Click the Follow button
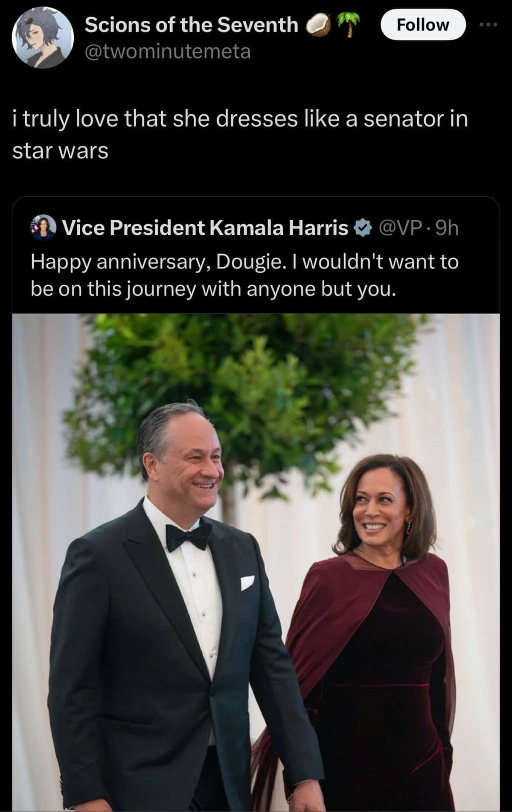512x812 pixels. (x=422, y=25)
